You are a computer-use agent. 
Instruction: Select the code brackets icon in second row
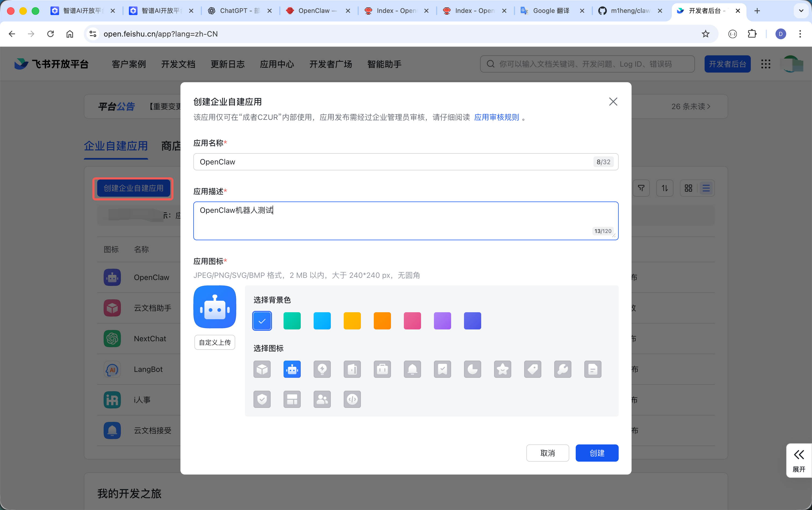click(x=352, y=399)
